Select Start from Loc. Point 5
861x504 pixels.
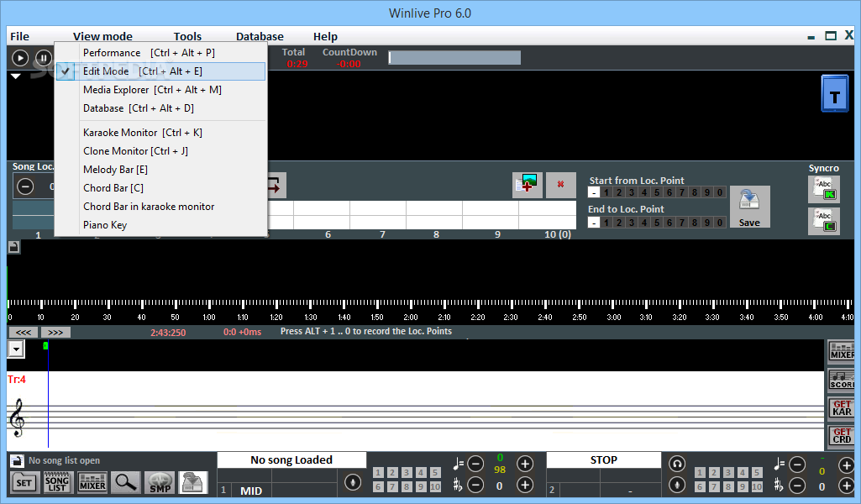point(657,192)
